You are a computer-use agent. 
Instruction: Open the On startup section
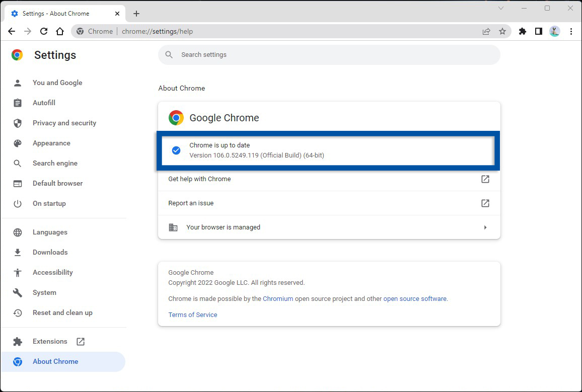pyautogui.click(x=49, y=203)
